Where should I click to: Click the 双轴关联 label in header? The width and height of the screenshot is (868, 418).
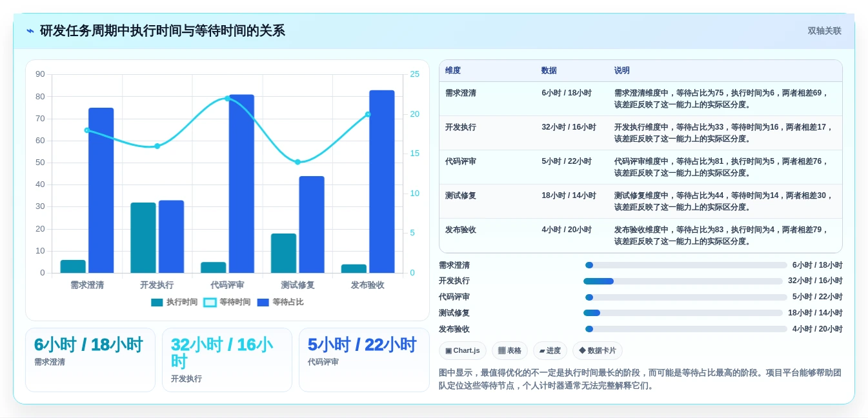824,31
